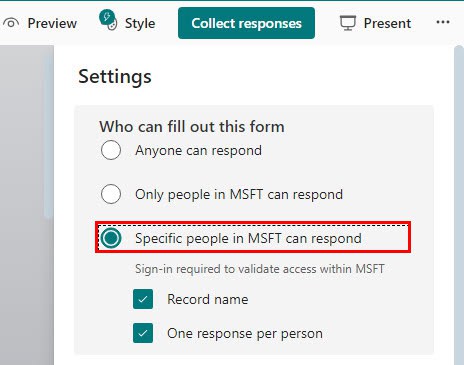Click the Settings panel heading
The height and width of the screenshot is (365, 464).
pos(115,77)
